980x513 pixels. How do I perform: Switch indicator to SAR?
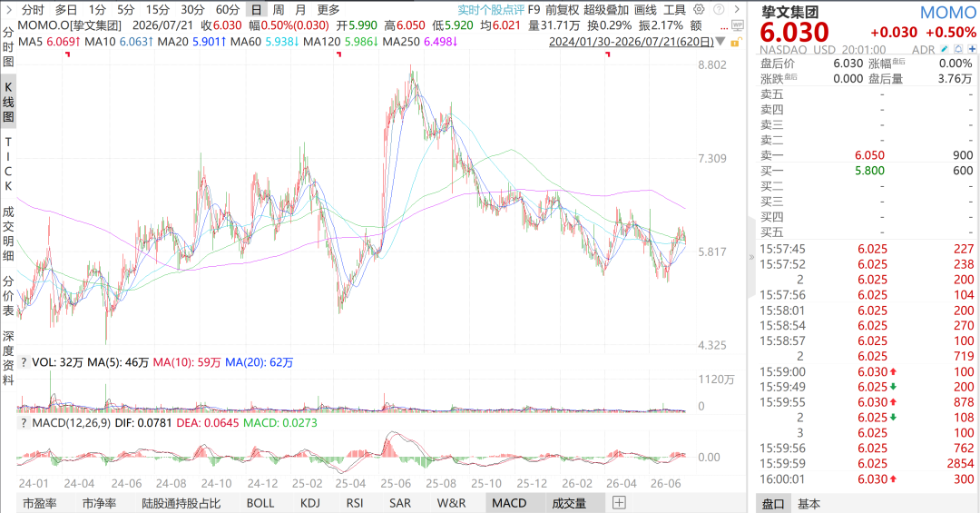tap(400, 503)
